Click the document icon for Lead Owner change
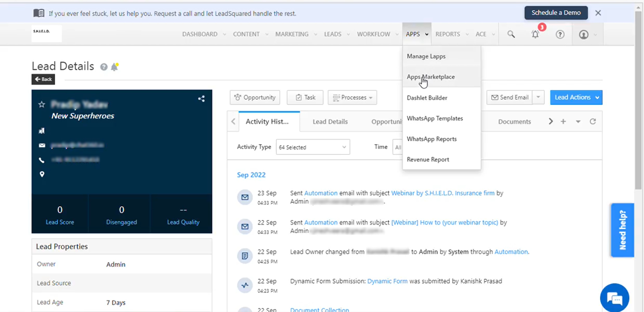 pyautogui.click(x=245, y=256)
